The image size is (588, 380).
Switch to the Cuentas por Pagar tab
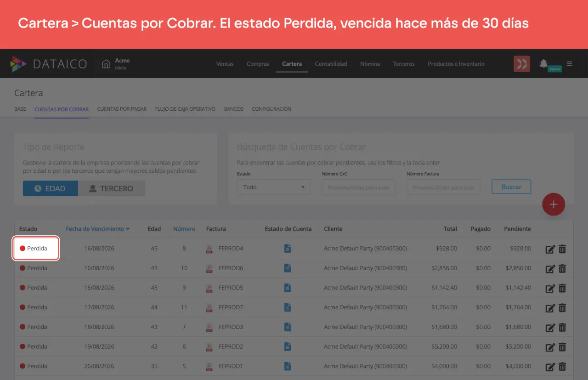click(122, 109)
